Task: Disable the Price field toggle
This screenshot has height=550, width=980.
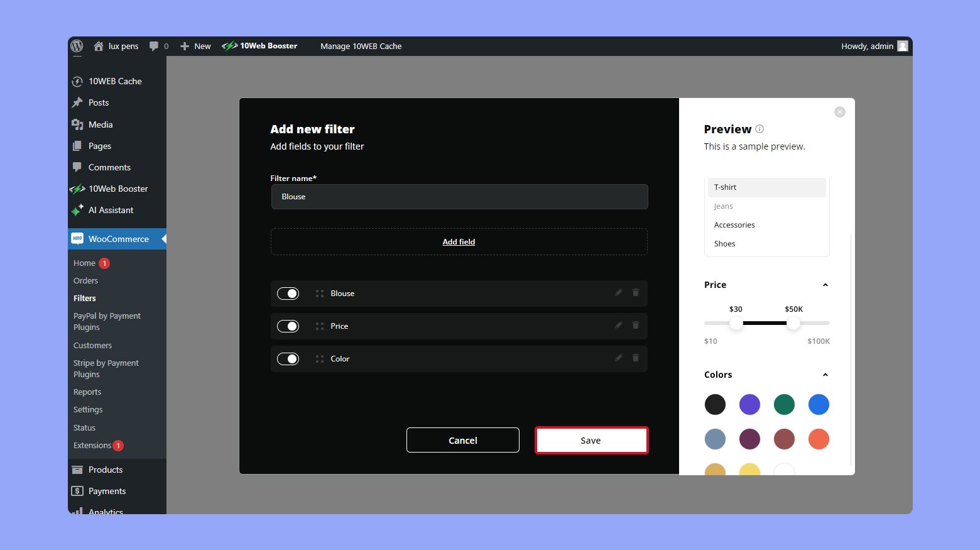Action: (x=288, y=326)
